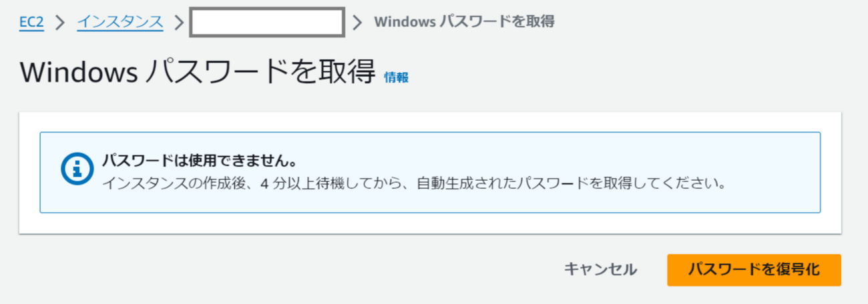Click the chevron before Windows パスワードを取得 breadcrumb

pos(357,22)
